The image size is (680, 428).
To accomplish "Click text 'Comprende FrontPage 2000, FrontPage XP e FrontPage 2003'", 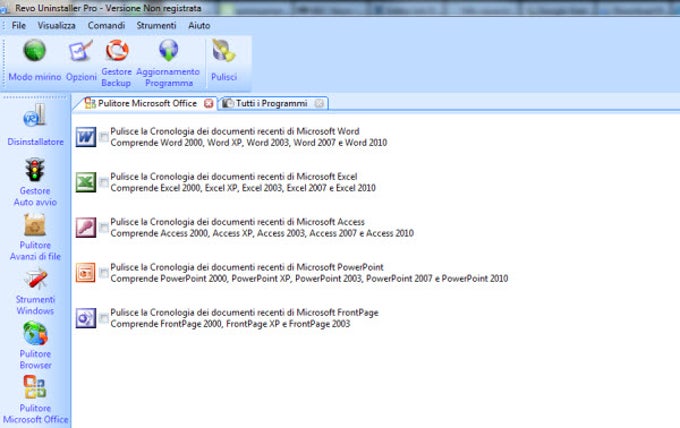I will (x=230, y=323).
